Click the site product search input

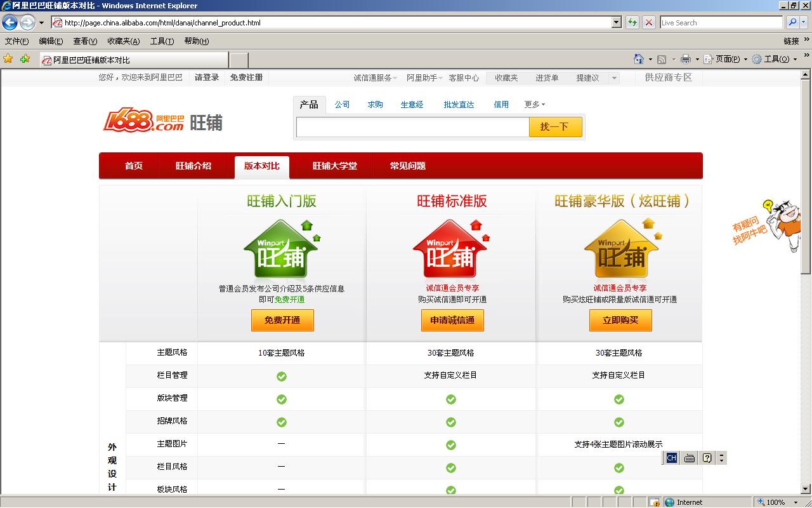412,127
